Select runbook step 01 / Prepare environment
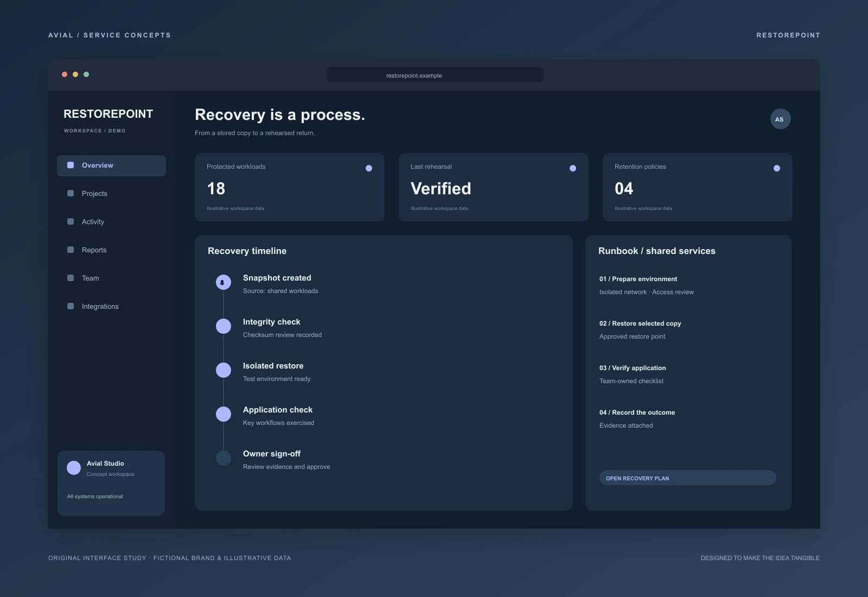 [647, 285]
